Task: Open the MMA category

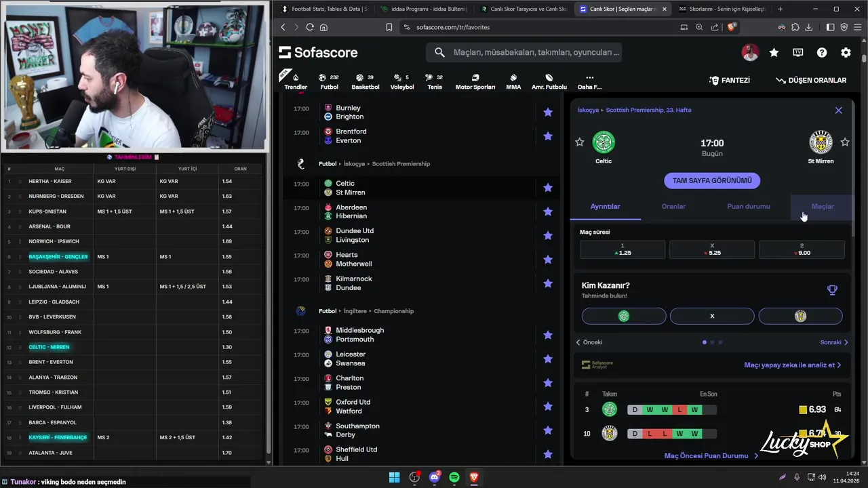Action: tap(513, 82)
